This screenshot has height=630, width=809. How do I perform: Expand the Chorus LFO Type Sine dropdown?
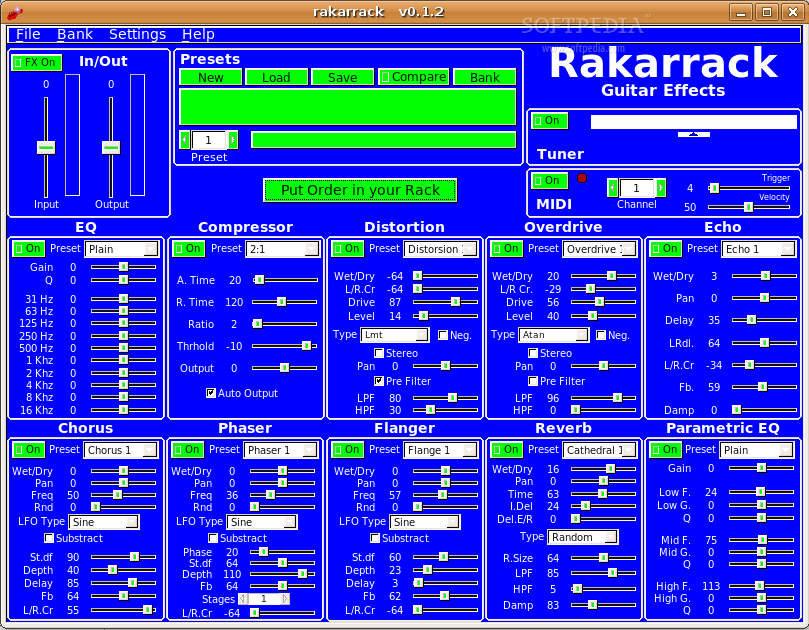[103, 522]
